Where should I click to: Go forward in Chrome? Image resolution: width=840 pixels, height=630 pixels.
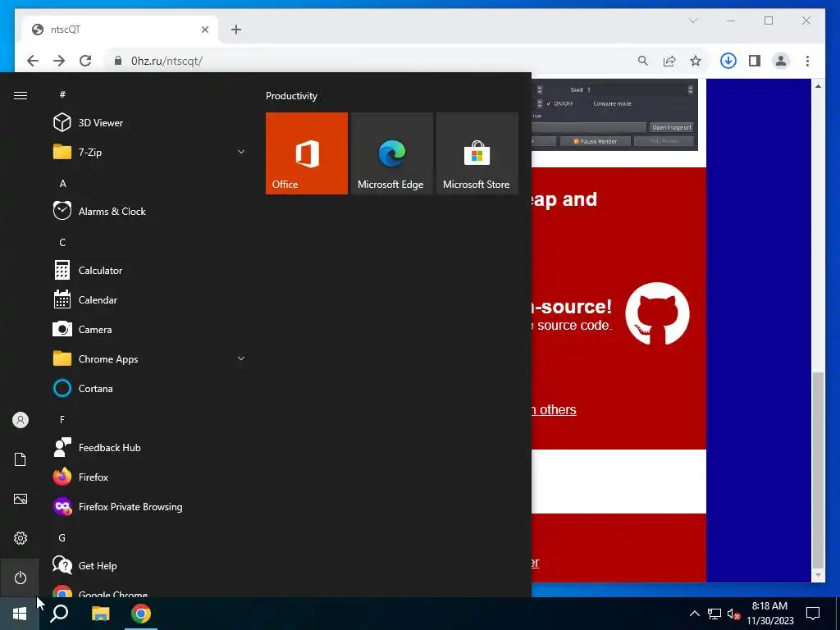click(x=59, y=61)
